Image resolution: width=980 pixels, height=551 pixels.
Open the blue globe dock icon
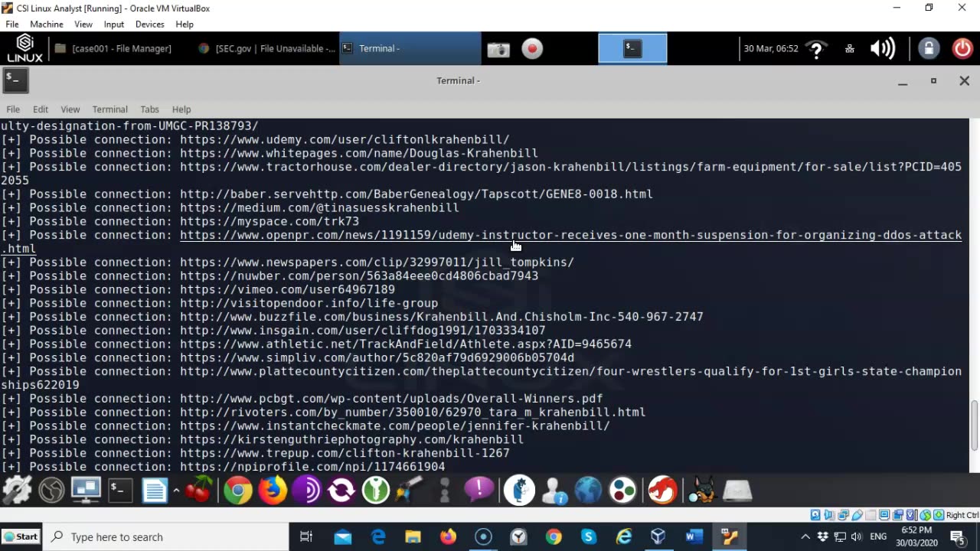(588, 490)
